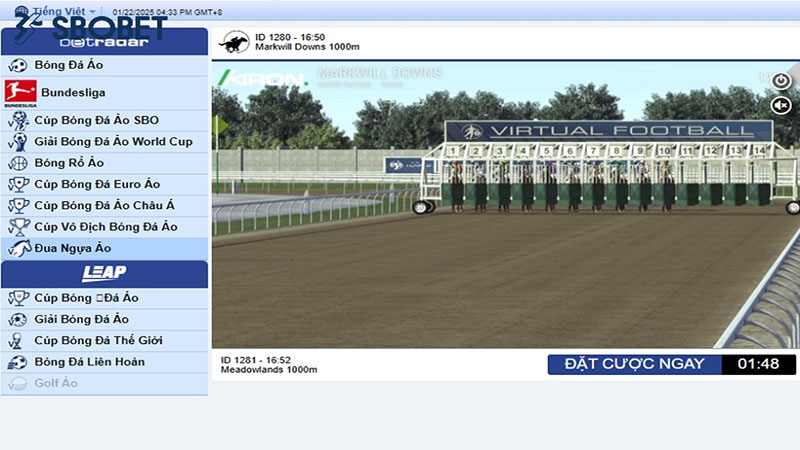The height and width of the screenshot is (450, 800).
Task: Click the virtual race video stream
Action: (506, 204)
